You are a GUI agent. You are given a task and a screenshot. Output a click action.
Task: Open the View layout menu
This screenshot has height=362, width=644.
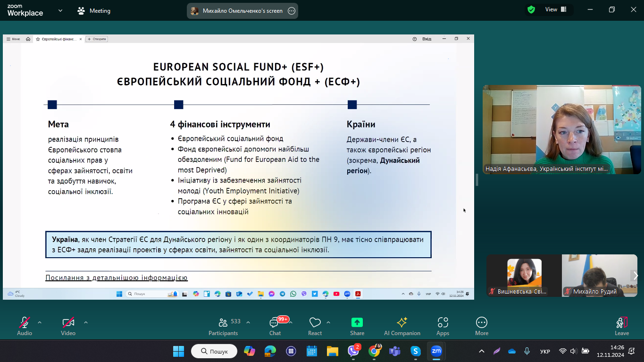[x=551, y=9]
